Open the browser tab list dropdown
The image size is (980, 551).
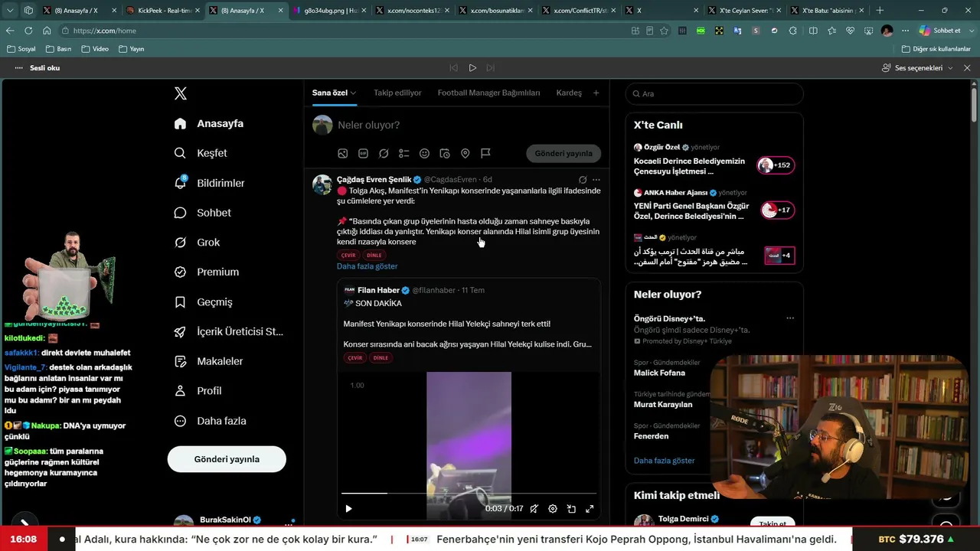tap(11, 11)
